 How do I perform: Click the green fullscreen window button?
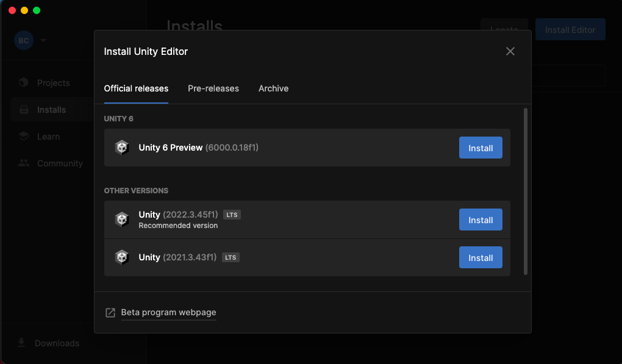(37, 10)
